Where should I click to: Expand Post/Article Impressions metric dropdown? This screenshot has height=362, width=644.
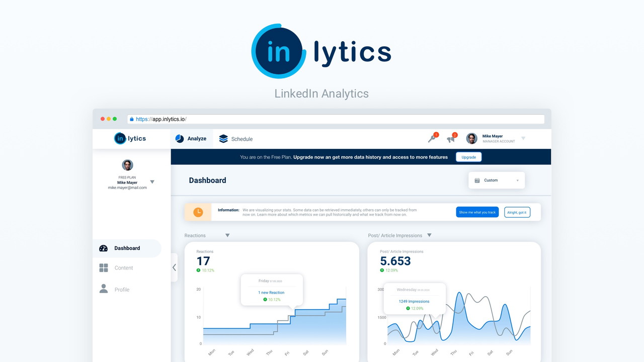[x=429, y=235]
